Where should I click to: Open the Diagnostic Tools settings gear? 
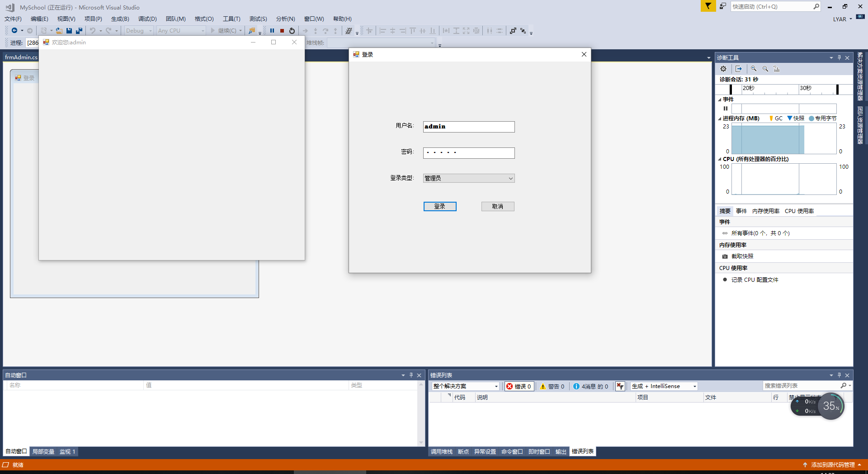point(723,68)
